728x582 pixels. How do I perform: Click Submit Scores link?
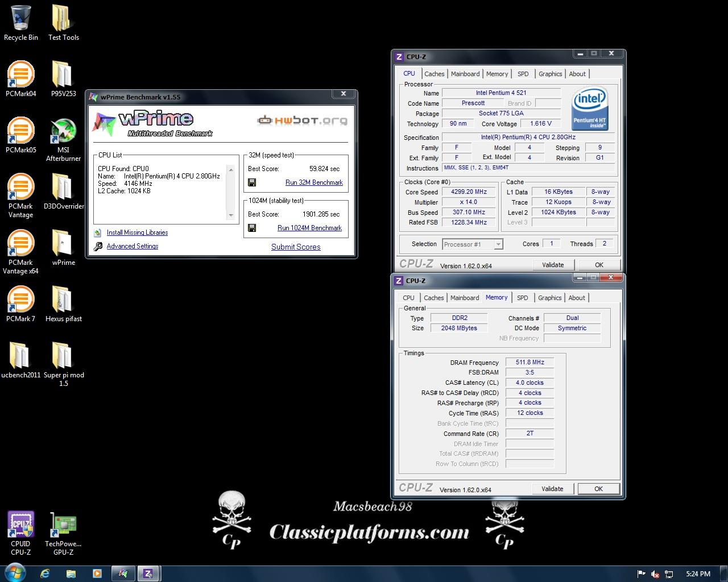(296, 247)
